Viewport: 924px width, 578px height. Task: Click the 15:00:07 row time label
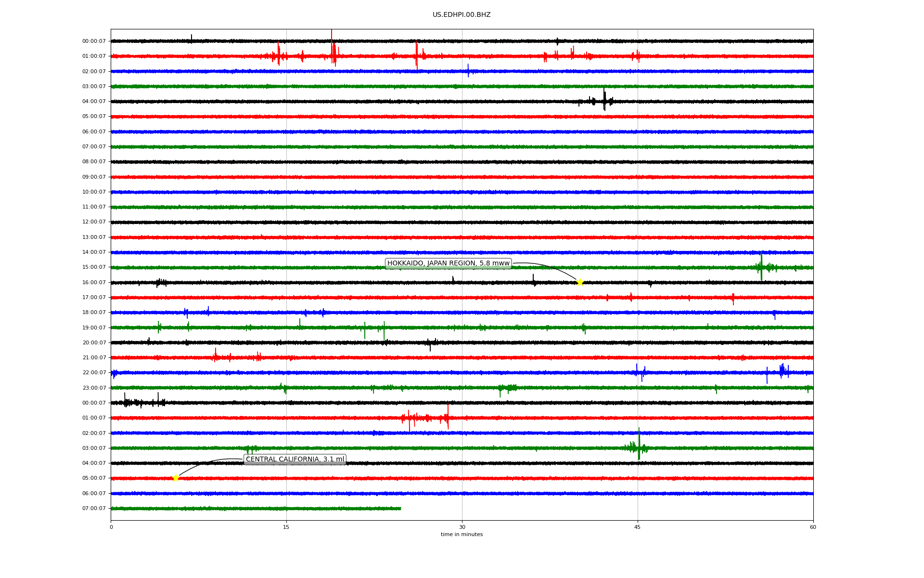click(94, 267)
